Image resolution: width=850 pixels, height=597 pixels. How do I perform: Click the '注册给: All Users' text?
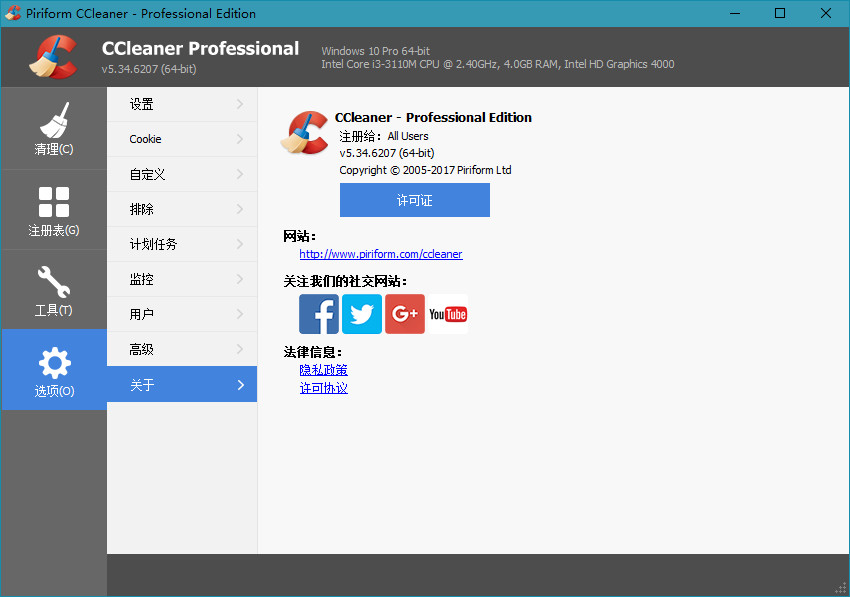(x=384, y=136)
